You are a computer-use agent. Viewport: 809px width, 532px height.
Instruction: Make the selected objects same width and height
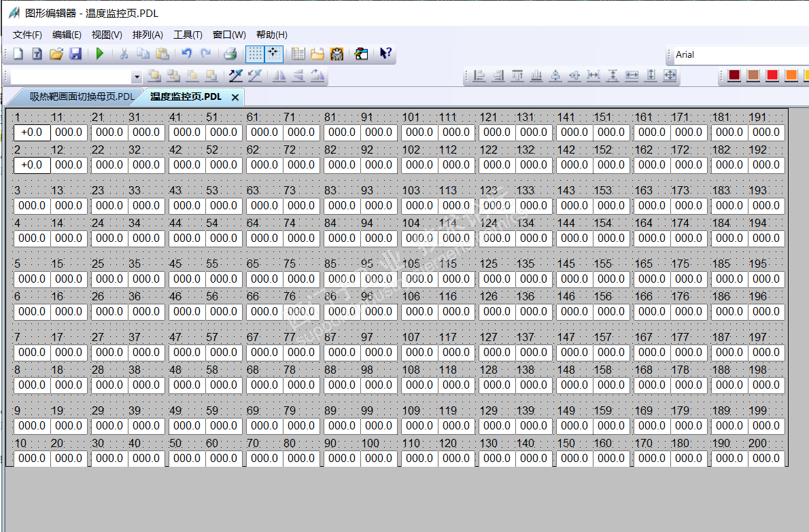[x=670, y=76]
